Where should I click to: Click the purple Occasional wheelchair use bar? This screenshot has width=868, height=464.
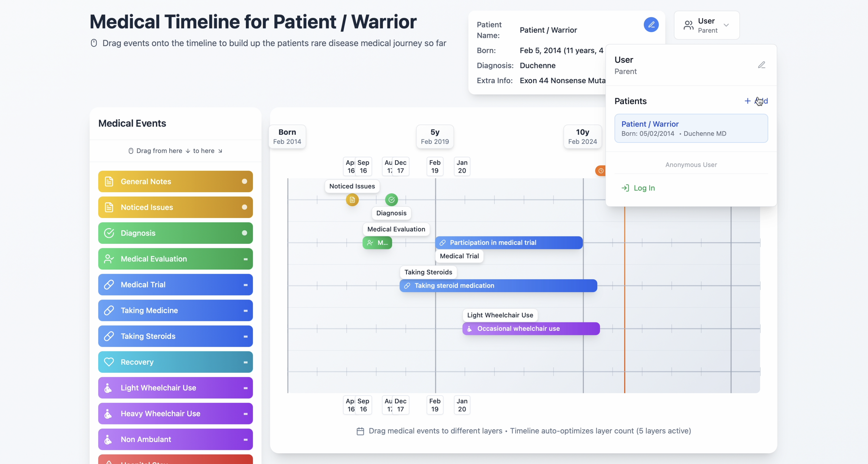[x=531, y=329]
